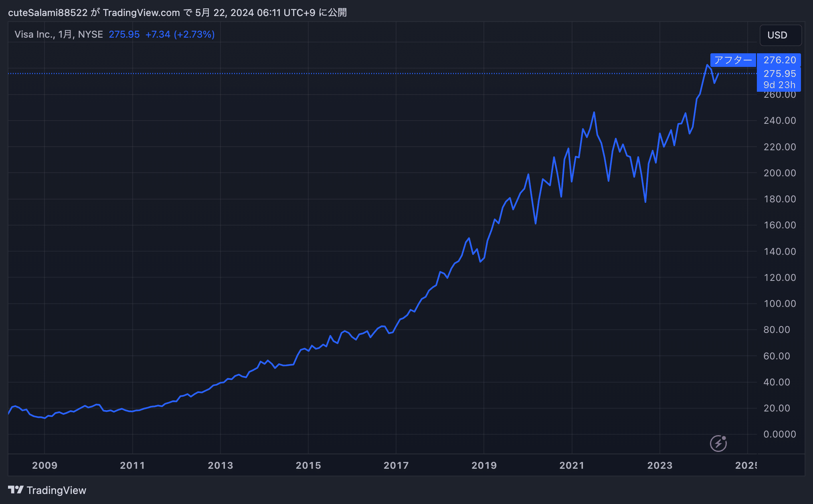Click the +7.34 (+2.73%) change value
The image size is (813, 504).
[180, 34]
